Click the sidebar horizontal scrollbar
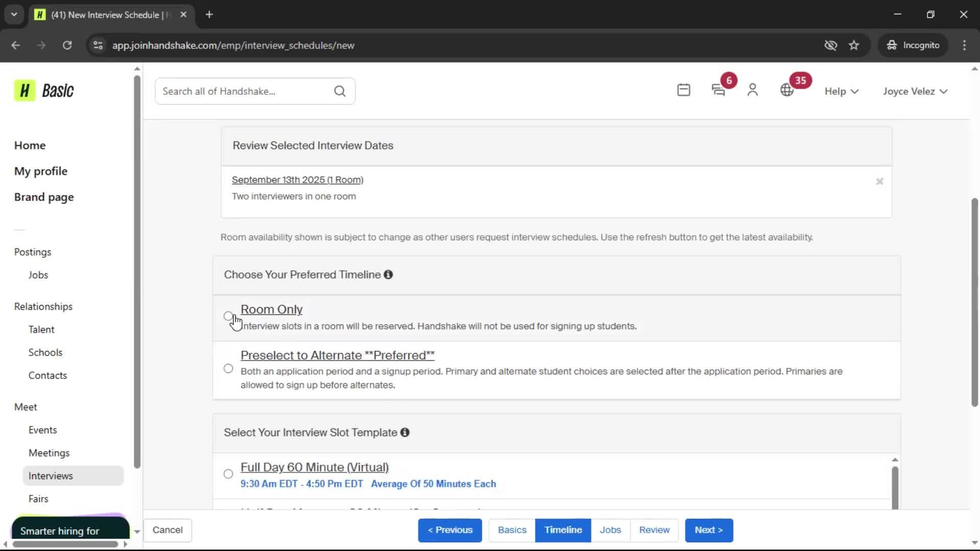This screenshot has width=980, height=551. coord(65,544)
